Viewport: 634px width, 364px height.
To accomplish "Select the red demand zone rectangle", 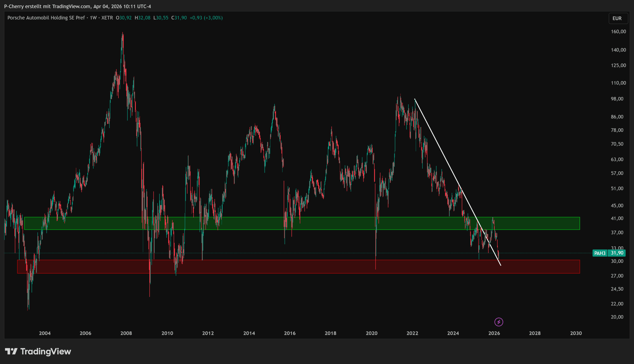I will coord(250,267).
